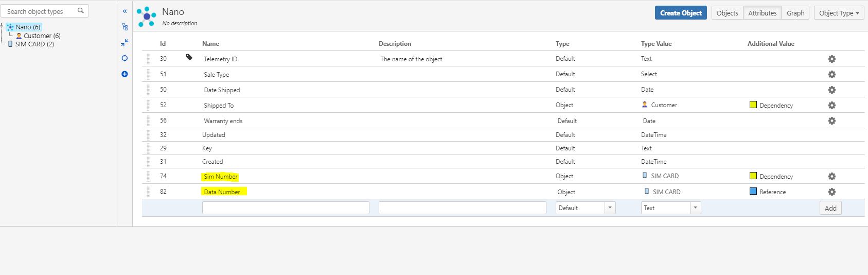Focus the Search object types field
The height and width of the screenshot is (275, 868).
[x=44, y=11]
